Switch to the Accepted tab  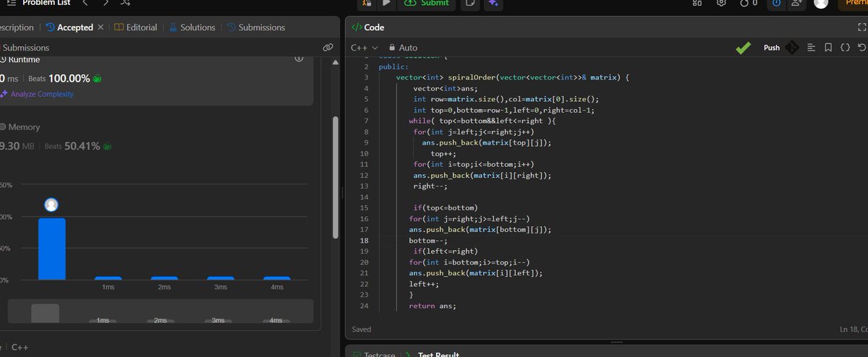pyautogui.click(x=69, y=27)
